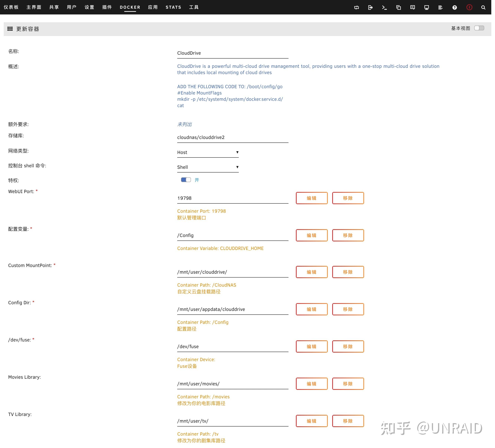
Task: Turn off the 特权 privileged switch
Action: 186,180
